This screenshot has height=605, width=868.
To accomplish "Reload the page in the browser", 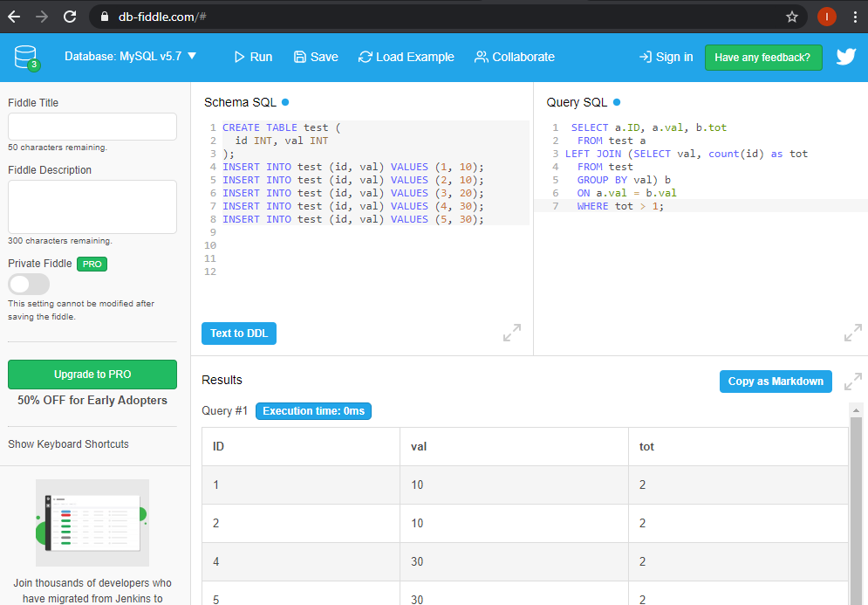I will coord(70,17).
